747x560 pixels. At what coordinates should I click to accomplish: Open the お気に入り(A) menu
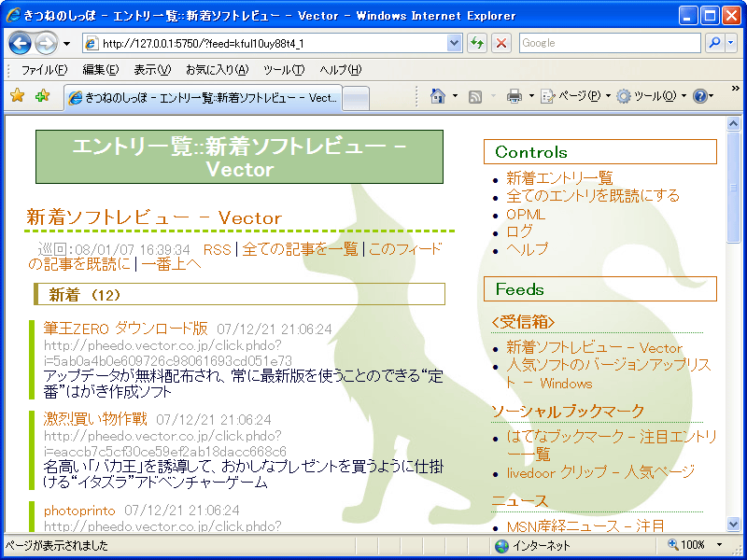218,71
